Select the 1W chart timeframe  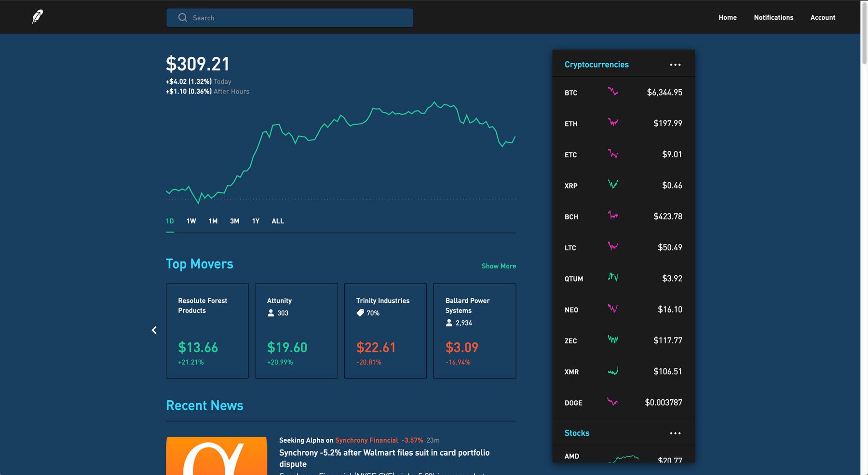(x=191, y=221)
